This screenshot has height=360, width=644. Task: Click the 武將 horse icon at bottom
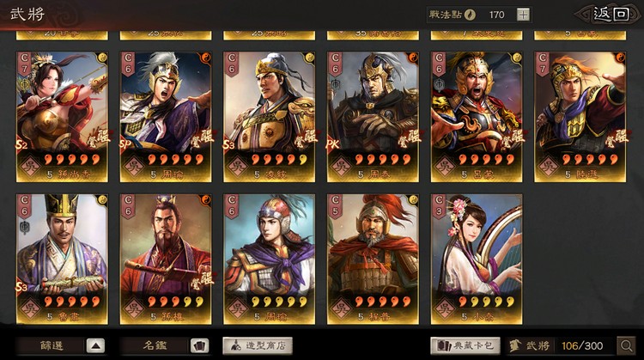[515, 346]
